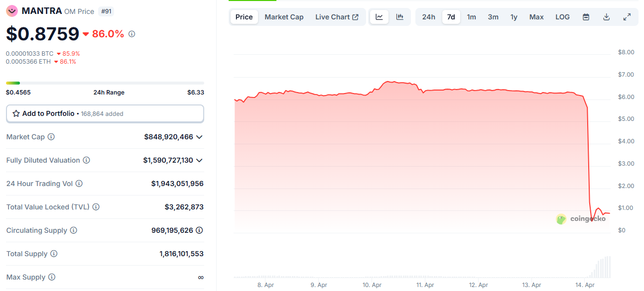Click info icon next to Total Value Locked

pyautogui.click(x=96, y=207)
